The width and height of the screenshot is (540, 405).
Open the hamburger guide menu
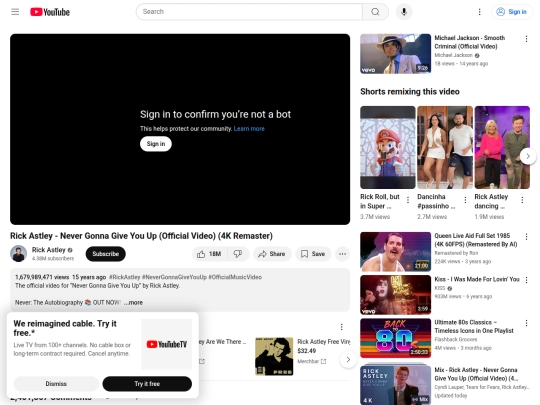click(15, 12)
